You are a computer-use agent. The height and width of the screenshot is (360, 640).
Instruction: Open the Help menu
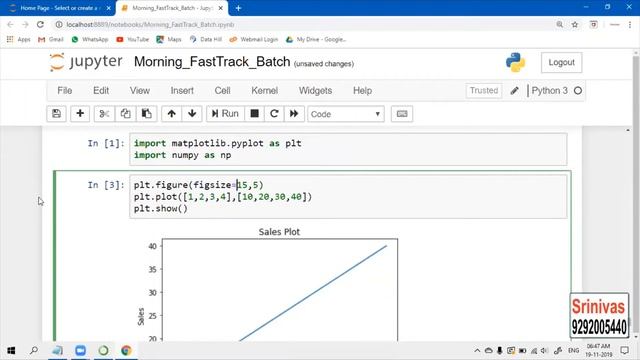pos(362,91)
